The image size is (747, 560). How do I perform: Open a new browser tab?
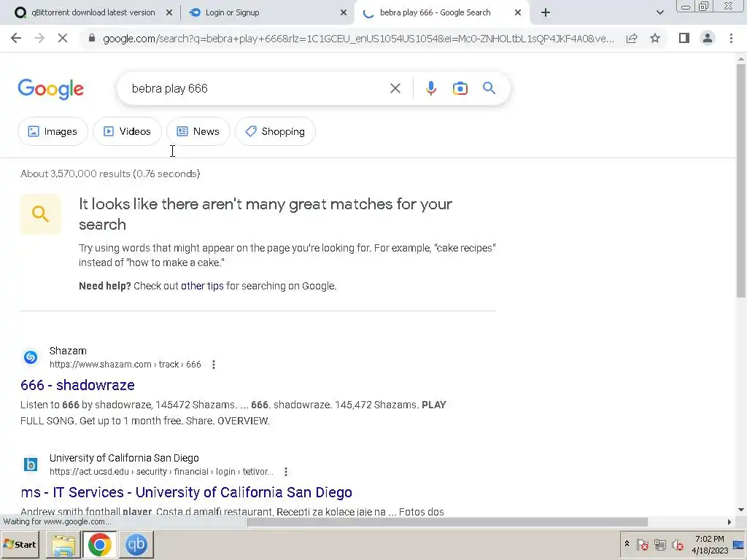(x=546, y=13)
